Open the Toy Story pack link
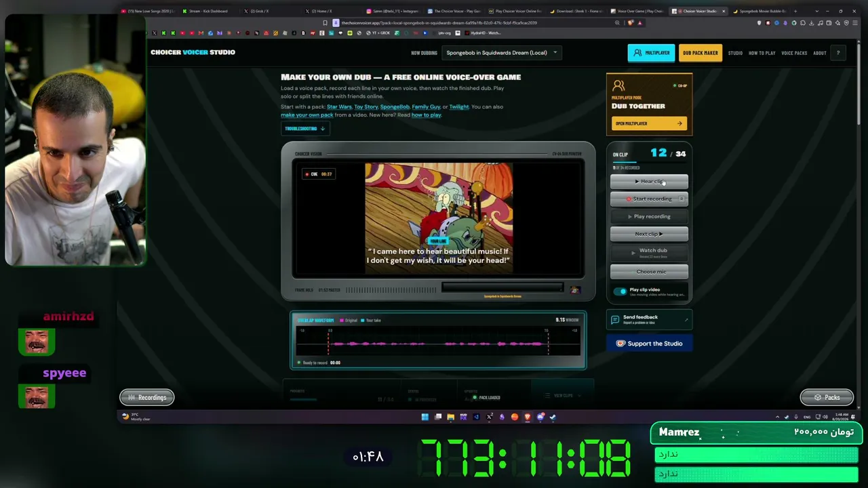 pyautogui.click(x=366, y=106)
